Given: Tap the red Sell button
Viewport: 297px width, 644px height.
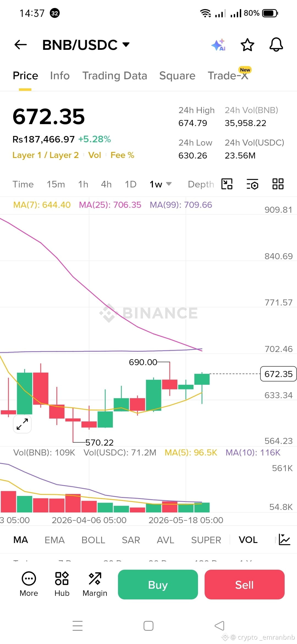Looking at the screenshot, I should tap(244, 585).
